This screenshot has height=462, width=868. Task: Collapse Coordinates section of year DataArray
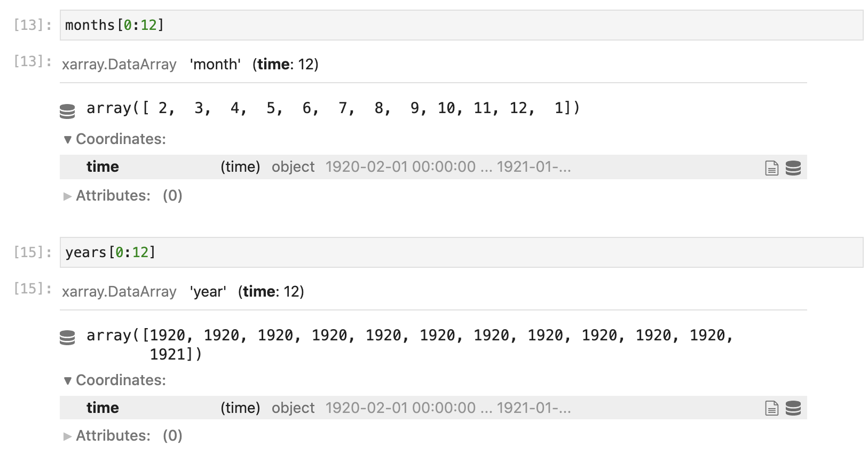[115, 380]
